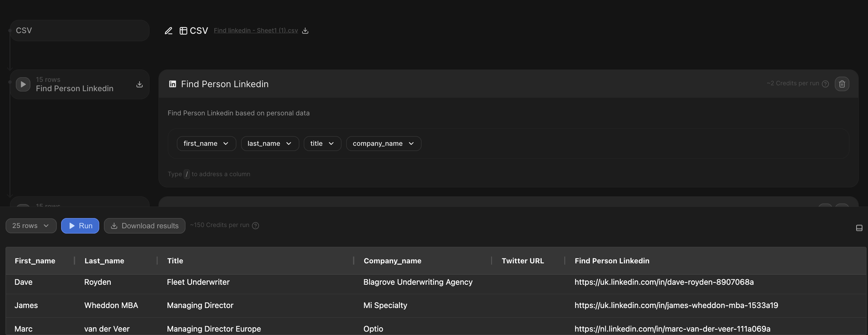The height and width of the screenshot is (335, 868).
Task: Download Find Person Linkedin step results icon
Action: point(139,84)
